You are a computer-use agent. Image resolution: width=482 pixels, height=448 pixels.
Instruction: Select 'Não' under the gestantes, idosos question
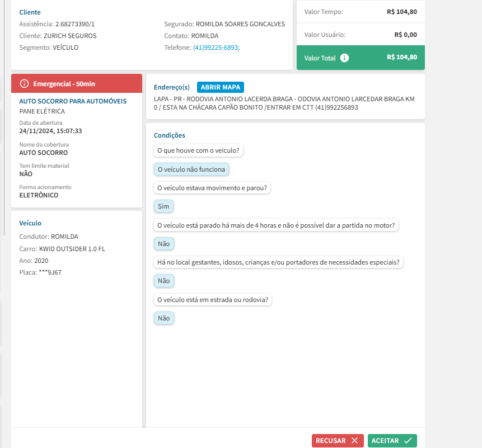[x=163, y=281]
